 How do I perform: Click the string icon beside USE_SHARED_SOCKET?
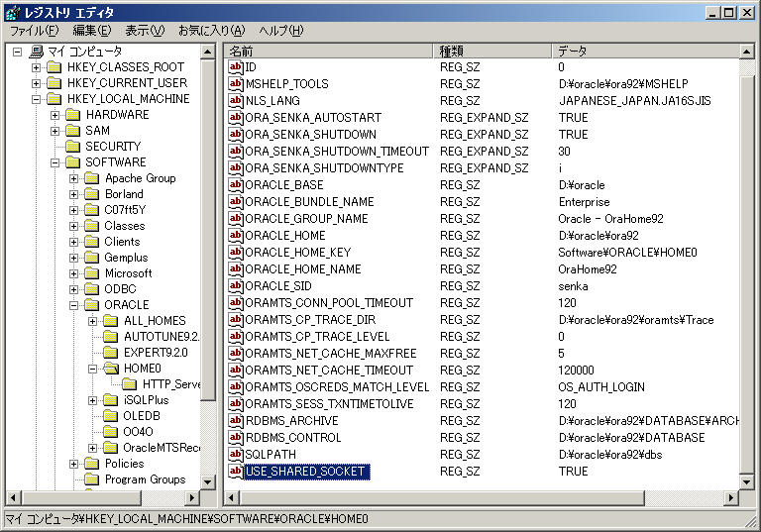[236, 472]
